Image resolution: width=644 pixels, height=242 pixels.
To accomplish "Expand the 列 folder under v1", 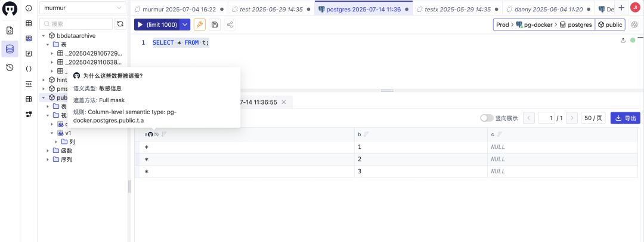I will pyautogui.click(x=57, y=142).
